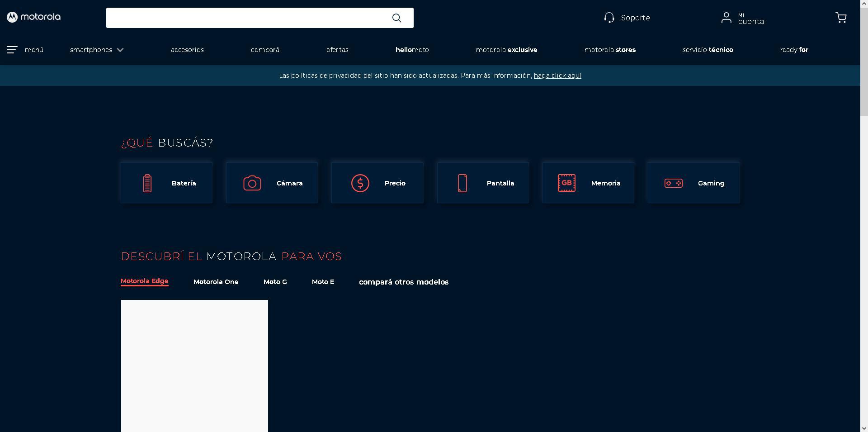
Task: Click the search magnifier icon
Action: tap(396, 18)
